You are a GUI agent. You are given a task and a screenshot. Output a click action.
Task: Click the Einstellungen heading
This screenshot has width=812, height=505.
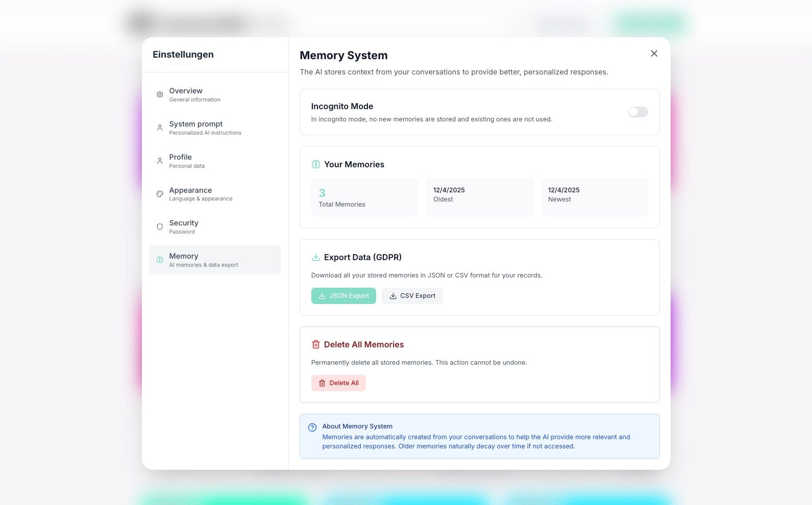[x=183, y=55]
